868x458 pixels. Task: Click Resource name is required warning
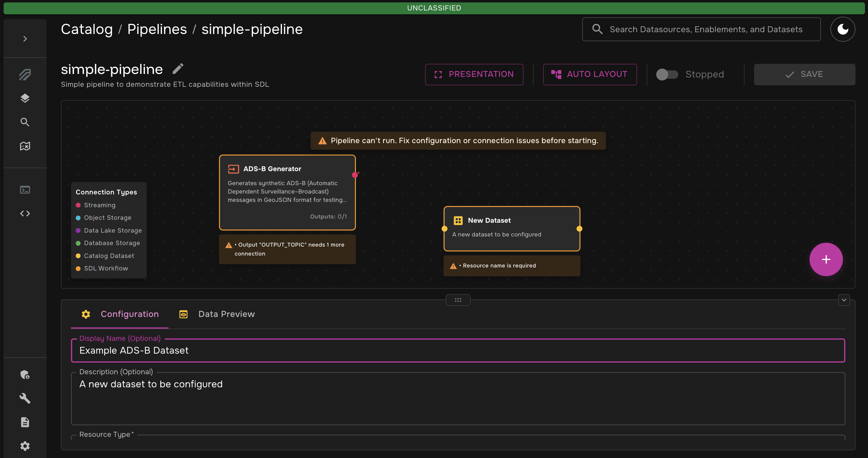coord(512,266)
